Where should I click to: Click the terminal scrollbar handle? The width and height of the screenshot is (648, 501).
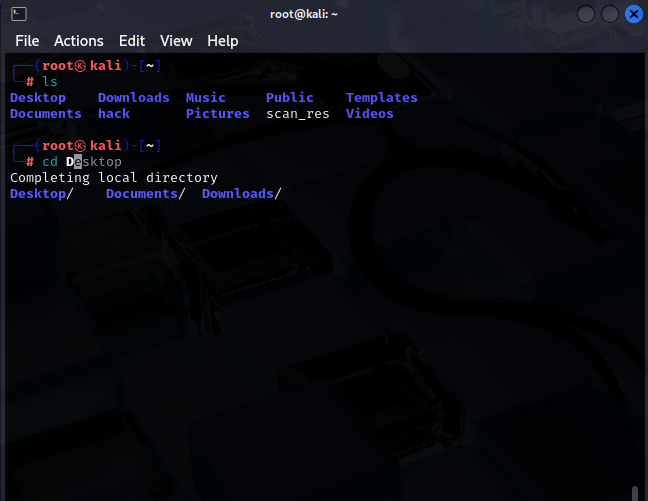[x=635, y=494]
